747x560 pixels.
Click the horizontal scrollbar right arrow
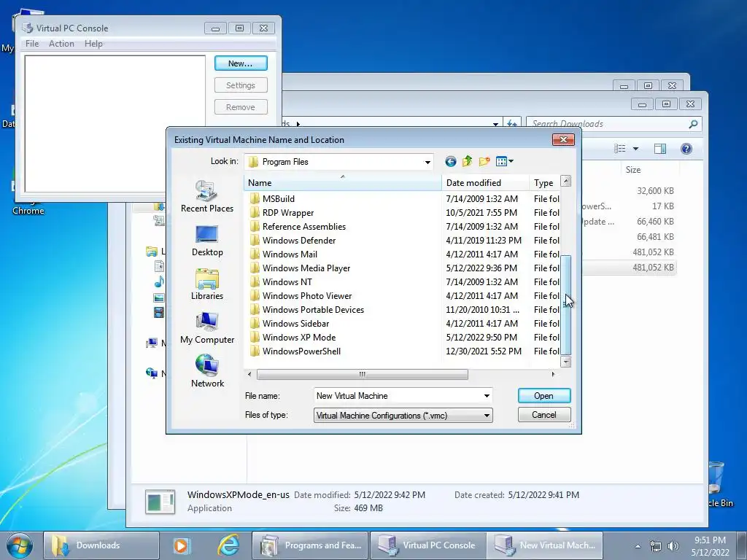(x=553, y=374)
